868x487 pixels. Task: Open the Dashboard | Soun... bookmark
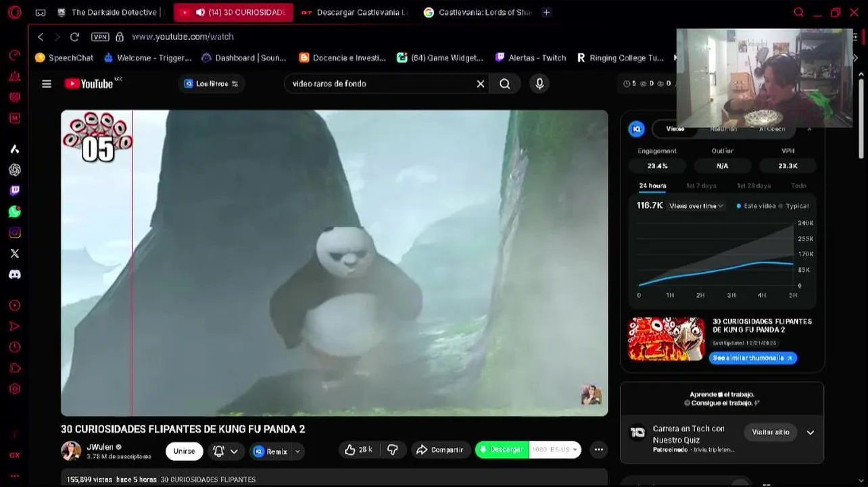[243, 58]
